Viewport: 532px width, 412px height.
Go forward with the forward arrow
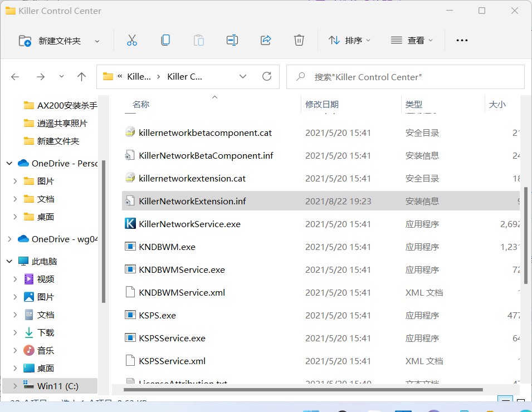[x=40, y=77]
